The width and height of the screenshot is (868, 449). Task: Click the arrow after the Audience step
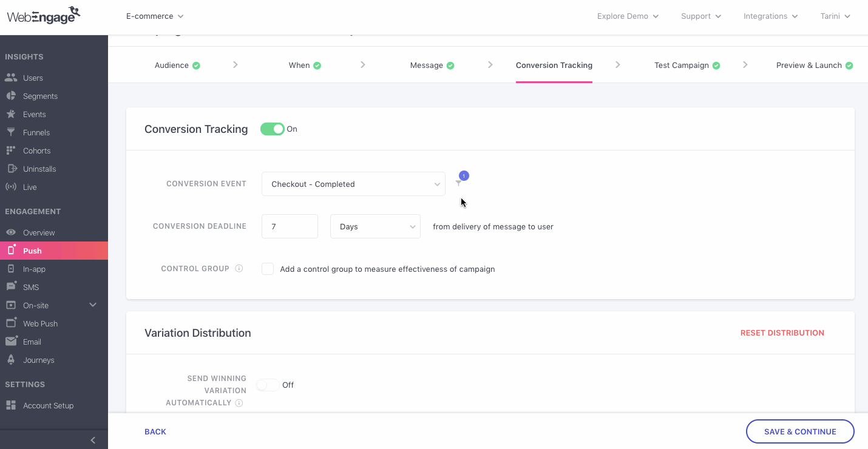(x=236, y=65)
